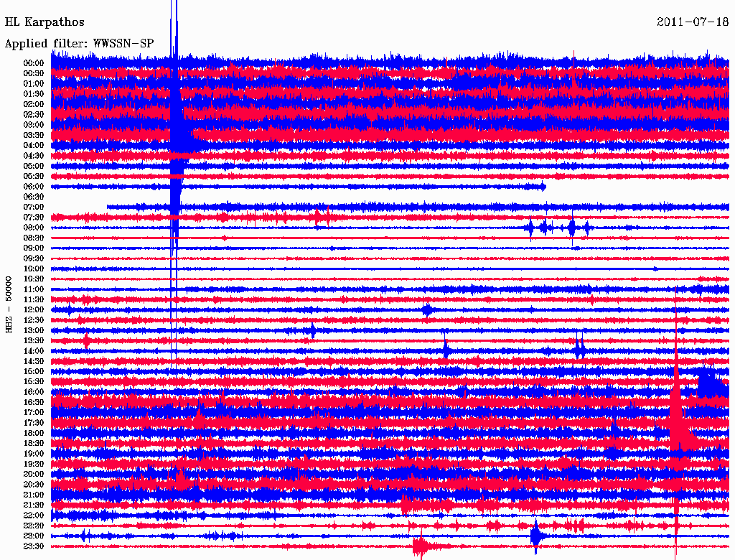
Task: Select the 21:30 time label
Action: tap(34, 505)
